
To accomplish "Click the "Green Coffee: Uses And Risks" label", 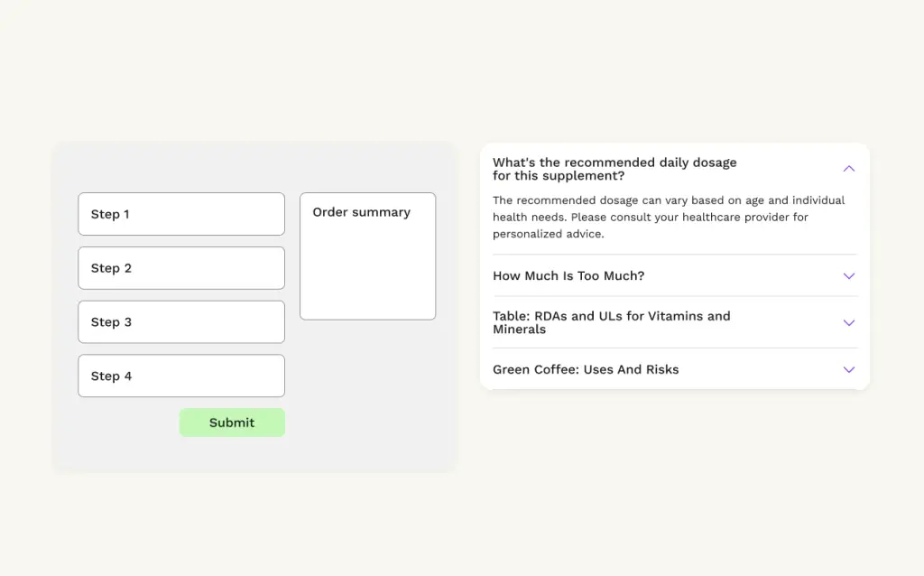I will pyautogui.click(x=586, y=369).
